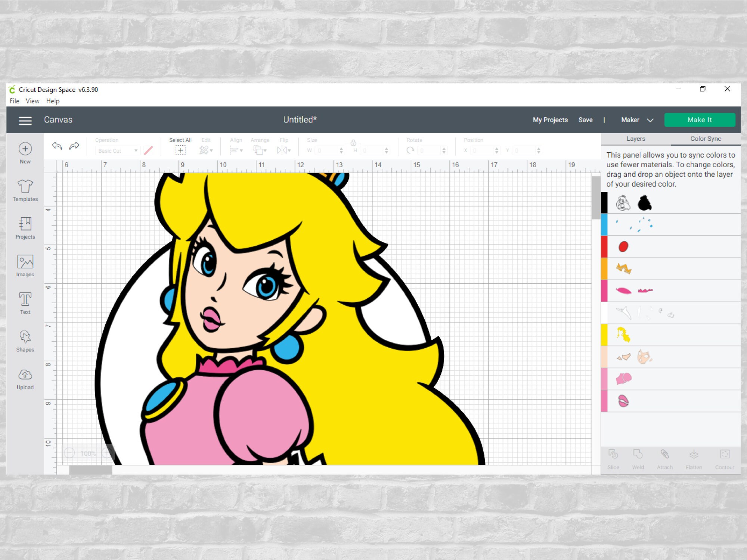The width and height of the screenshot is (747, 560).
Task: Click the red color swatch row
Action: (x=671, y=247)
